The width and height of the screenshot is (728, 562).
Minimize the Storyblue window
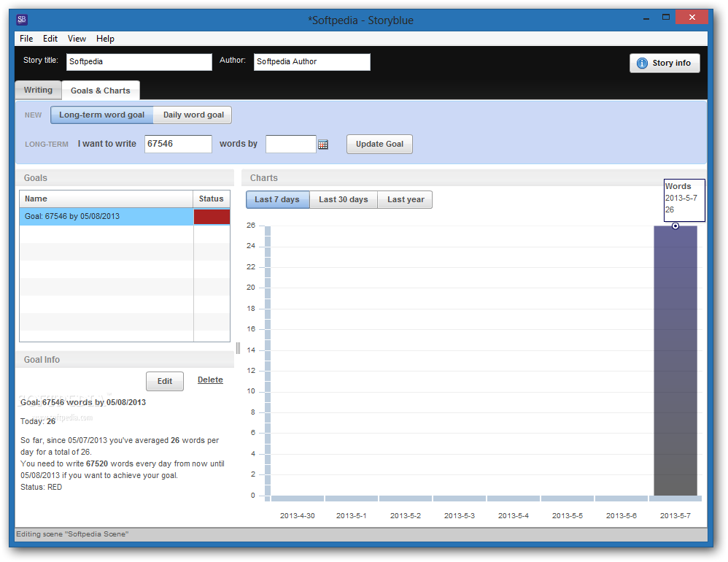646,18
